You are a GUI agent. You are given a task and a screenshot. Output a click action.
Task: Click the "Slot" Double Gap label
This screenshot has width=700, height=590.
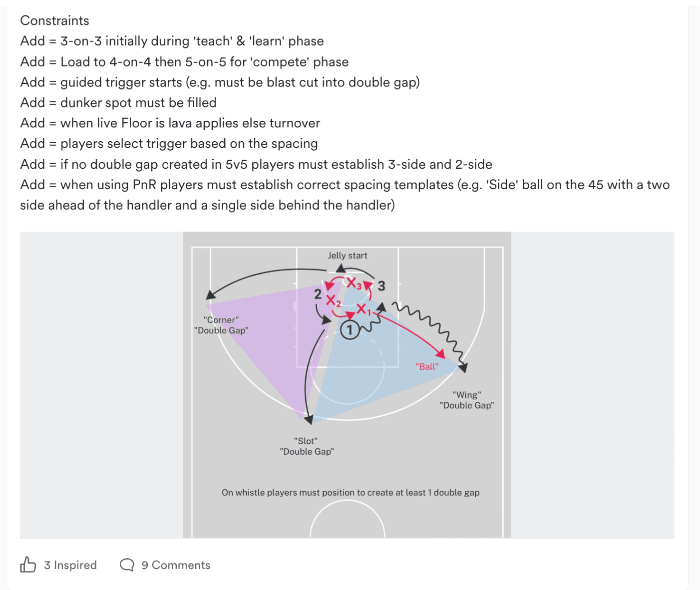coord(307,446)
